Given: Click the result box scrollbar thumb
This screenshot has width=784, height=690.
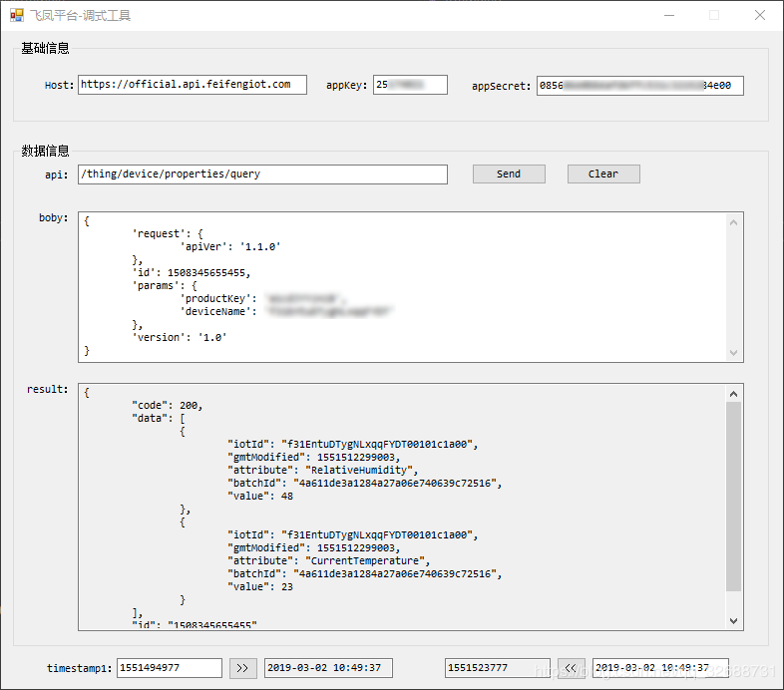Looking at the screenshot, I should pos(733,497).
